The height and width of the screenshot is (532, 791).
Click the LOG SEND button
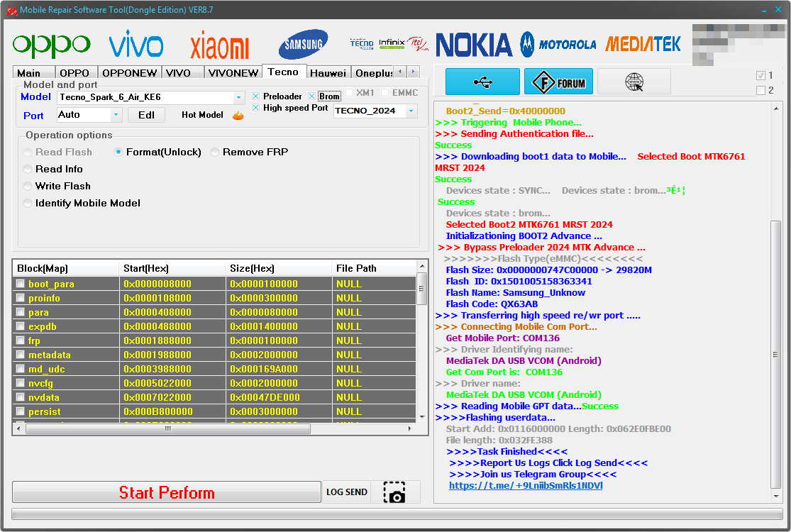pos(347,492)
